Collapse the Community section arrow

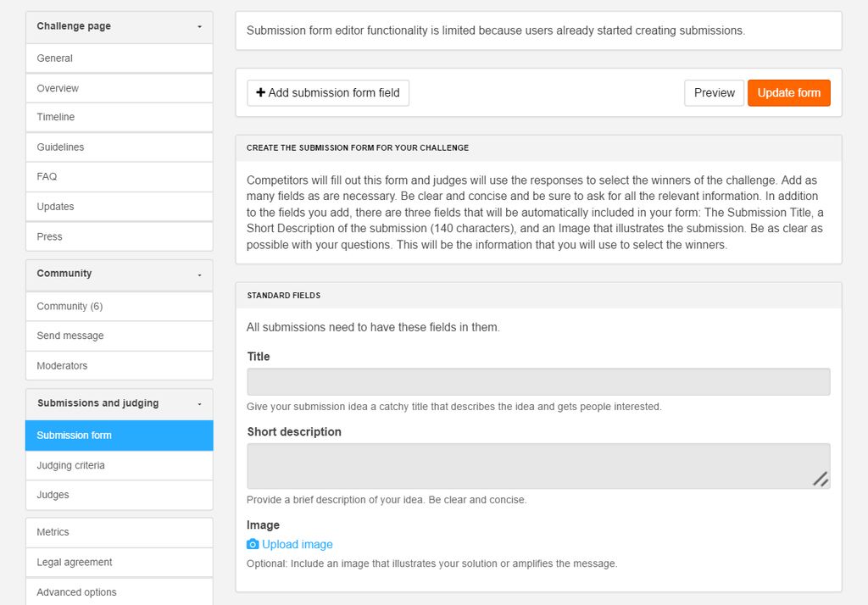tap(200, 275)
